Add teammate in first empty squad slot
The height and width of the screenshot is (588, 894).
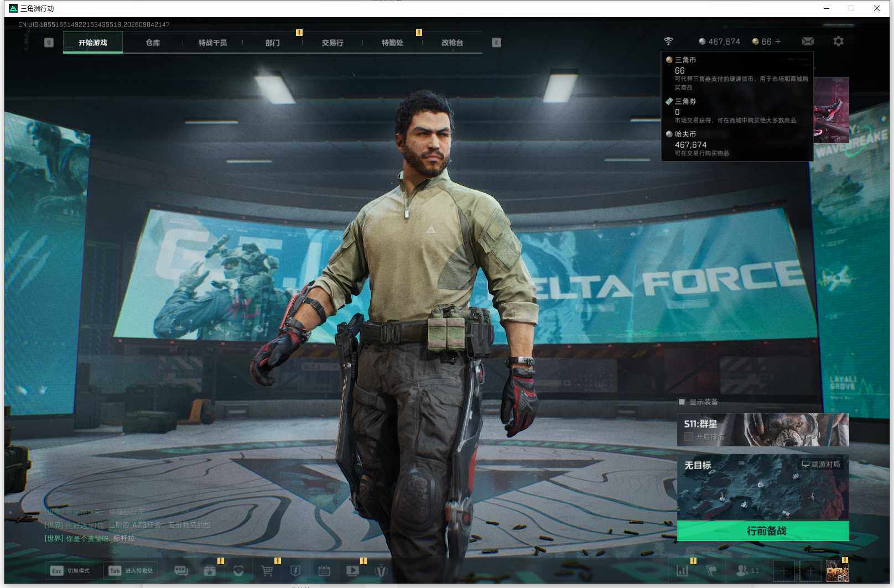tap(783, 570)
